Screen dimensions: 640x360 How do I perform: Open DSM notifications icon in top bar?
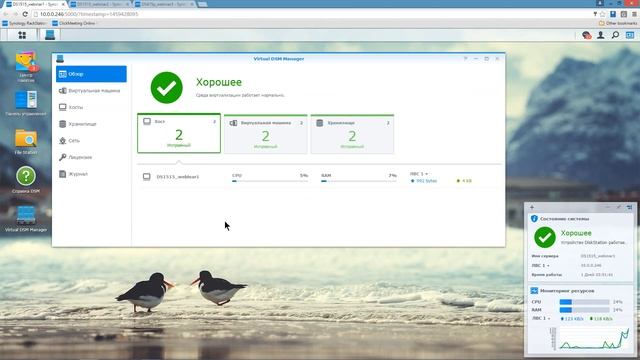587,35
